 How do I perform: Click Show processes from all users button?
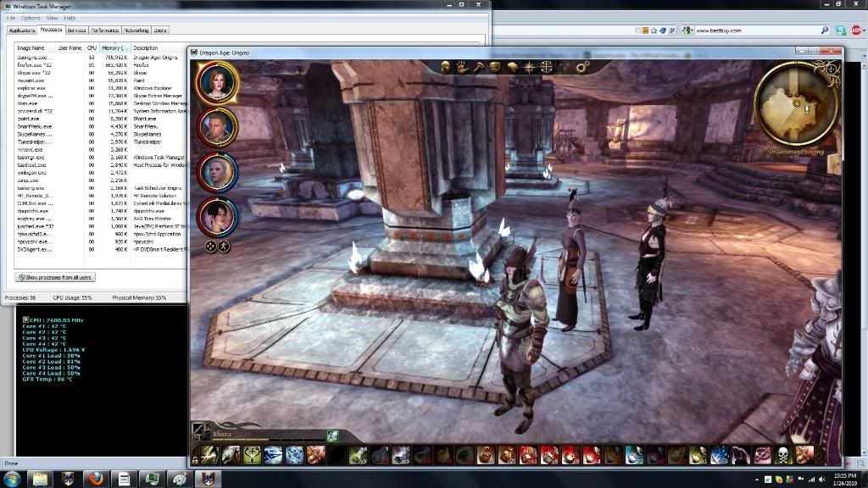[55, 277]
